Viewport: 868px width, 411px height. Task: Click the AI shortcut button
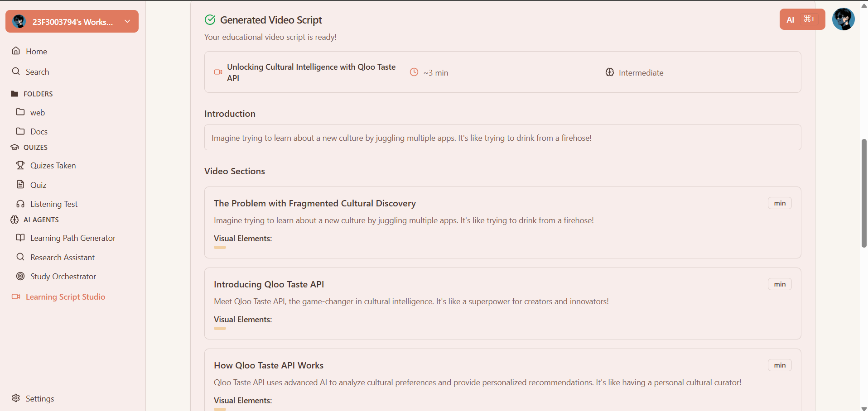(x=802, y=19)
